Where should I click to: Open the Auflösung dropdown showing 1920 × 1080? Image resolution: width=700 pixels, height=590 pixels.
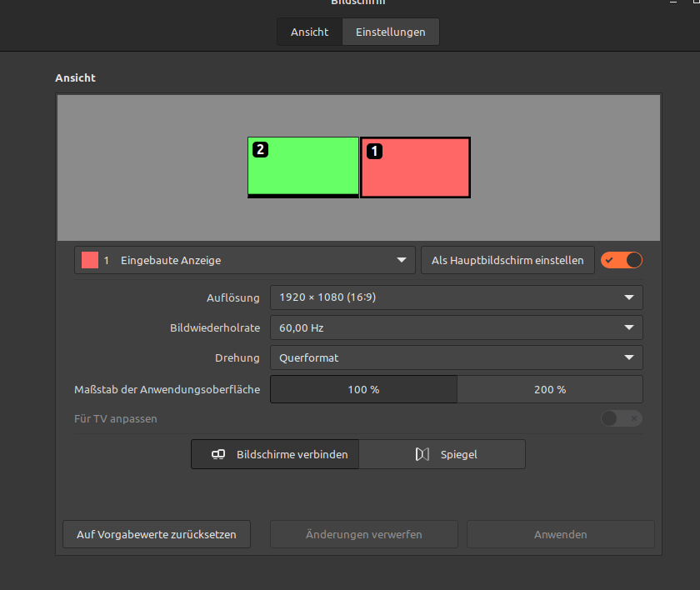(457, 297)
